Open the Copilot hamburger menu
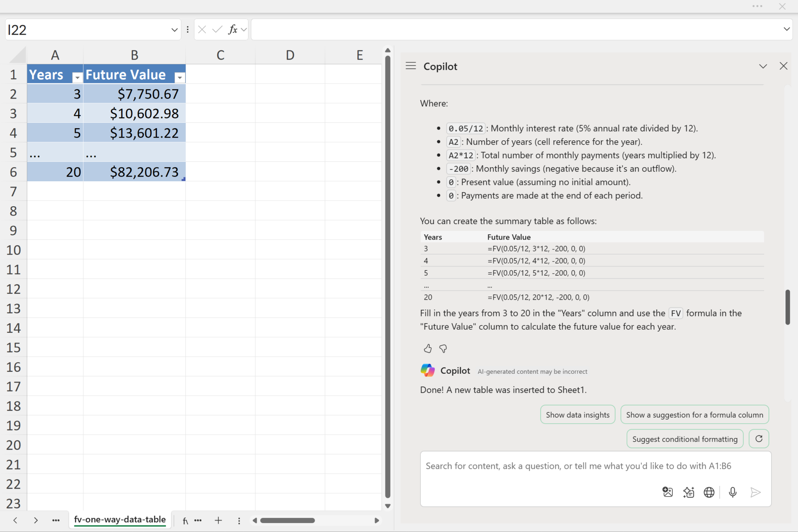 [x=411, y=66]
